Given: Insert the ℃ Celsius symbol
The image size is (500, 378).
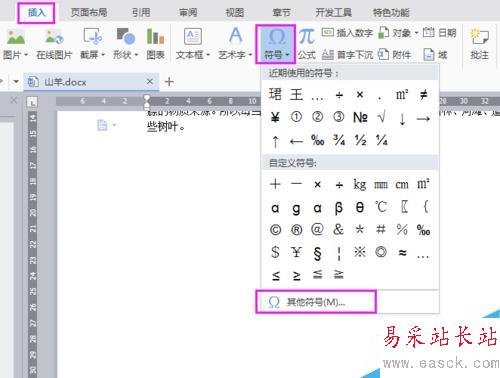Looking at the screenshot, I should 381,207.
